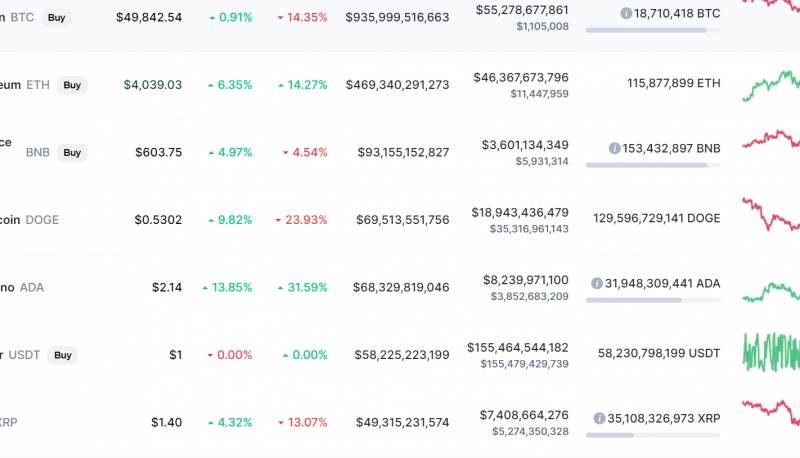800x458 pixels.
Task: Open the USDT 7-day sparkline chart
Action: point(771,352)
